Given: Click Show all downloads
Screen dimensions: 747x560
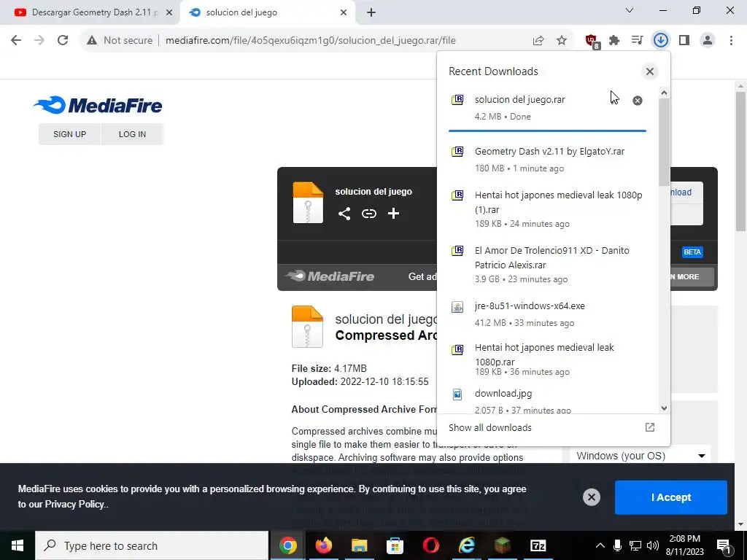Looking at the screenshot, I should [489, 427].
